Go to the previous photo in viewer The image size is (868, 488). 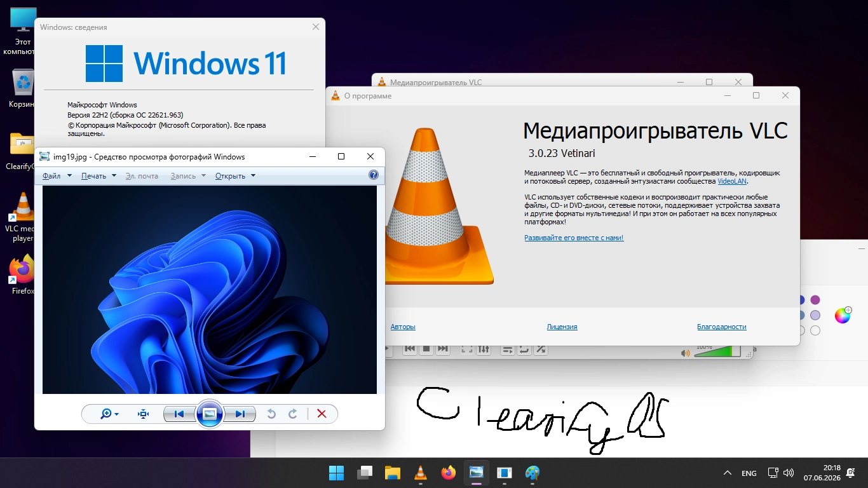(179, 414)
